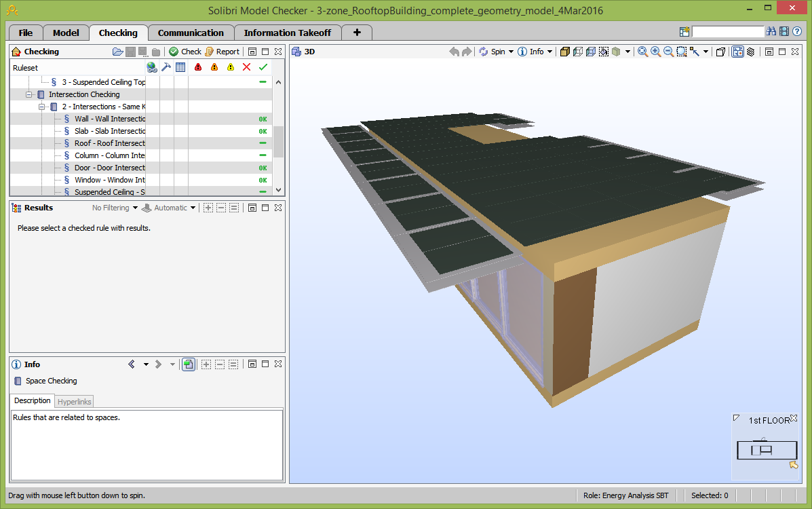Image resolution: width=812 pixels, height=509 pixels.
Task: Select the 'Window - Window Int' rule
Action: tap(110, 180)
